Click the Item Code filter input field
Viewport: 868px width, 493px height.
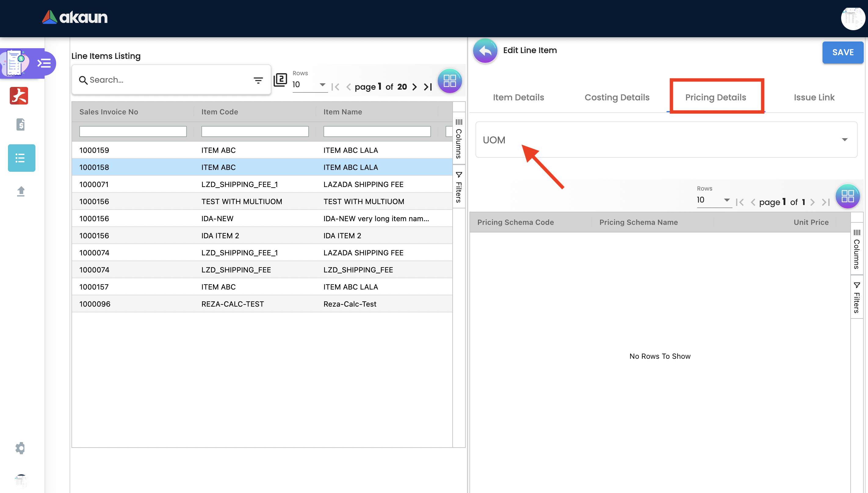click(255, 131)
